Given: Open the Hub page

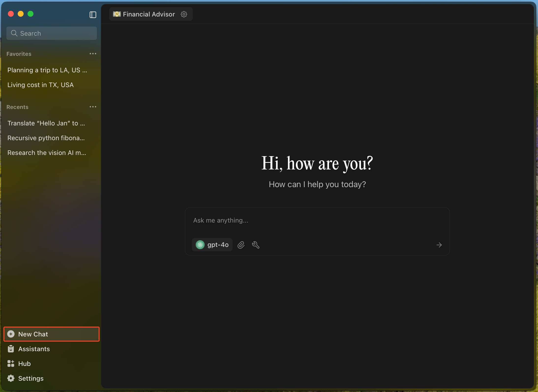Looking at the screenshot, I should point(24,363).
